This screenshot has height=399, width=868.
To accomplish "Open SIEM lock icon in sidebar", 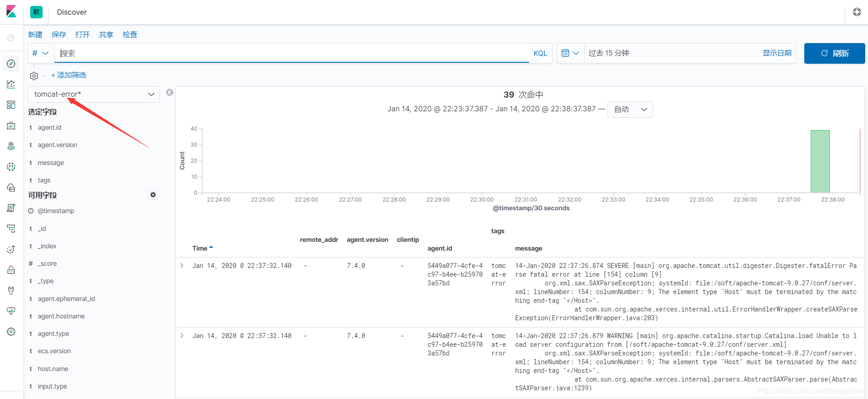I will coord(11,270).
